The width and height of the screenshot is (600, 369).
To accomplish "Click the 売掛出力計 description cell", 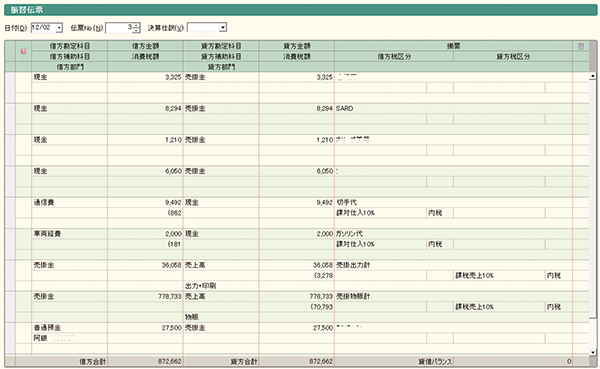I will coord(453,265).
